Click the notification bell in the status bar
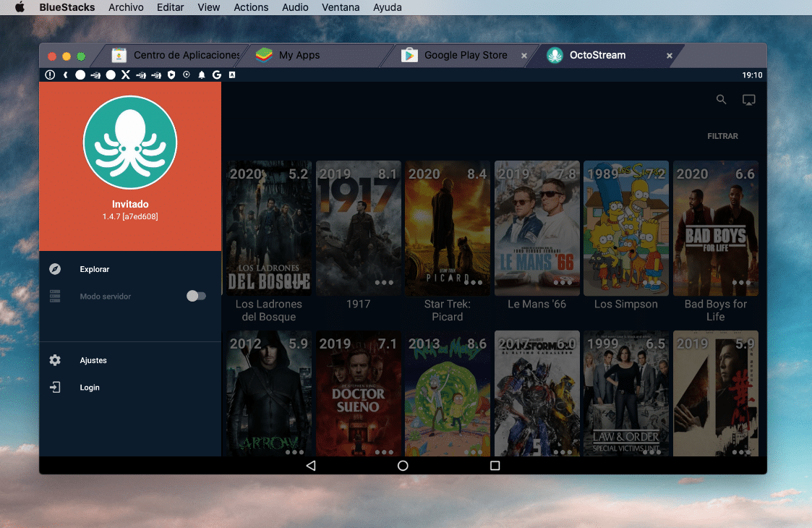812x528 pixels. [x=202, y=74]
